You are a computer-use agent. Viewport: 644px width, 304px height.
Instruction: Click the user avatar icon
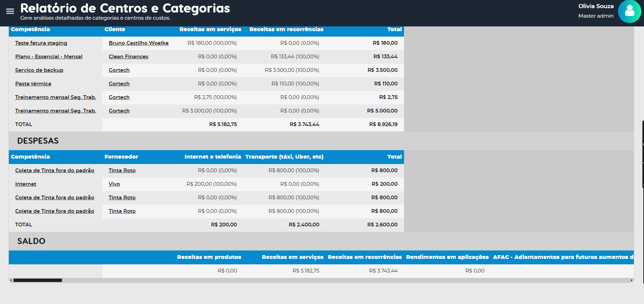tap(629, 11)
